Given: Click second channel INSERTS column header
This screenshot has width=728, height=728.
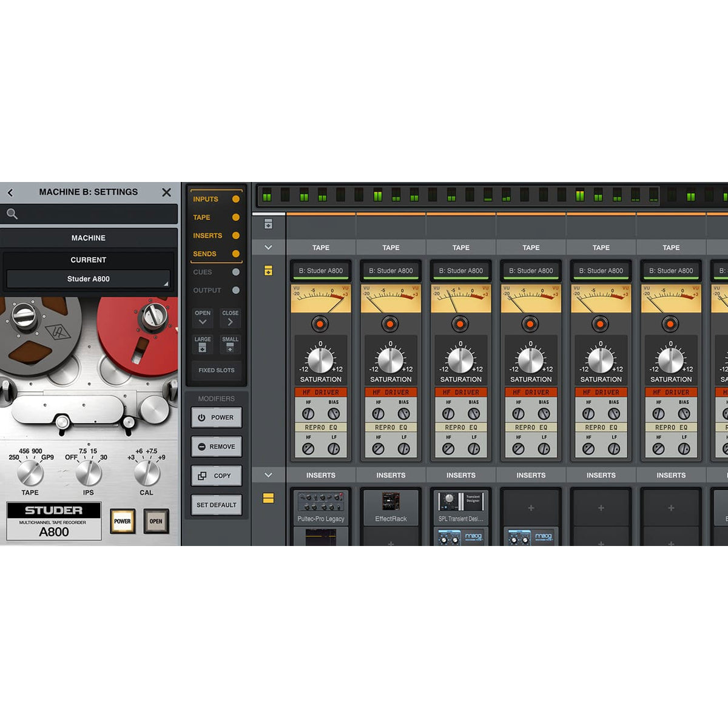Looking at the screenshot, I should tap(391, 475).
